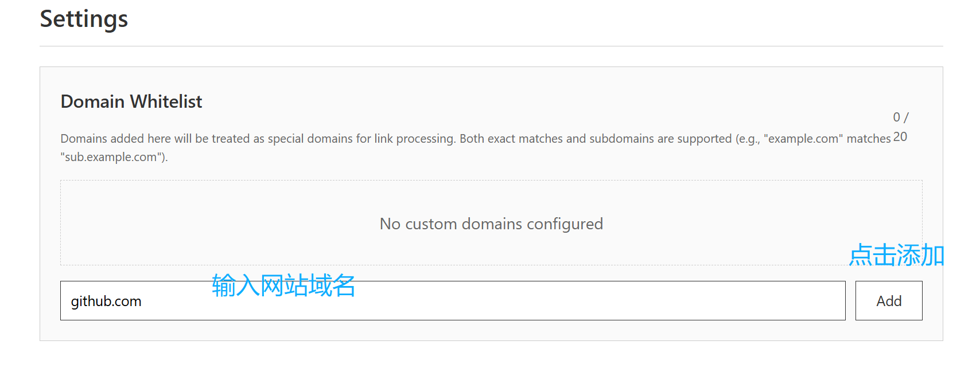Place cursor in empty part of domain field
Image resolution: width=980 pixels, height=376 pixels.
(574, 301)
